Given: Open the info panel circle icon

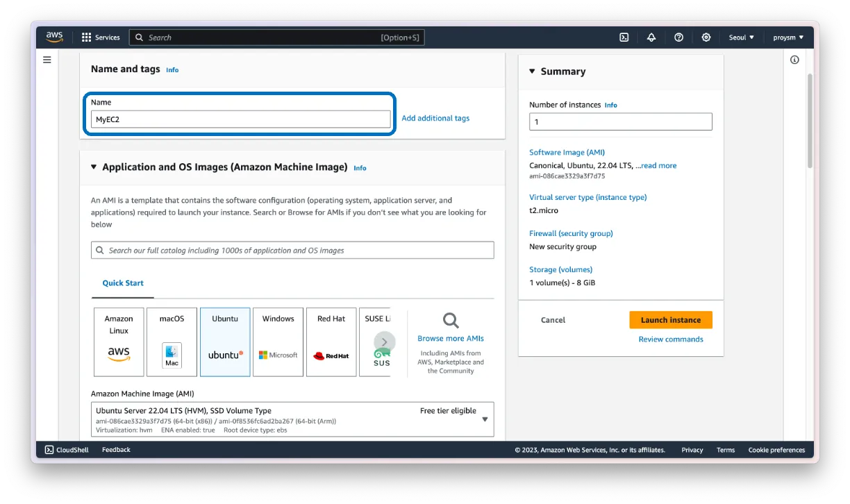Looking at the screenshot, I should (x=794, y=60).
